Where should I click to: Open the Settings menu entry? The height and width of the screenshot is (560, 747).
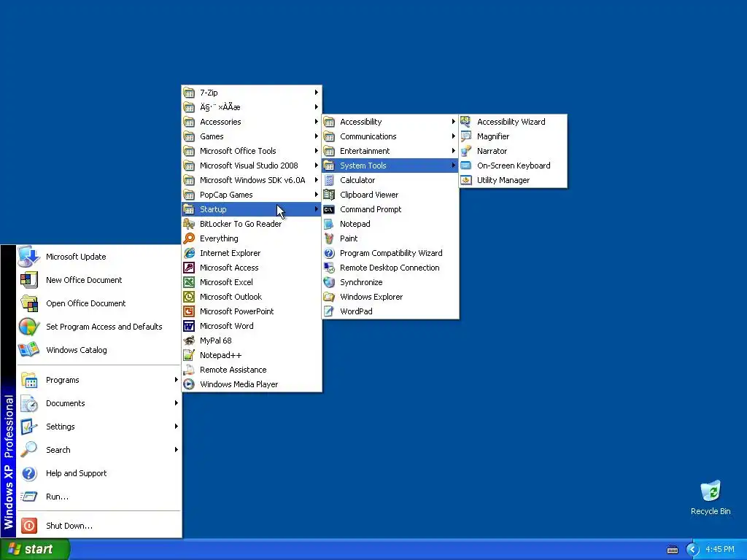(x=99, y=427)
